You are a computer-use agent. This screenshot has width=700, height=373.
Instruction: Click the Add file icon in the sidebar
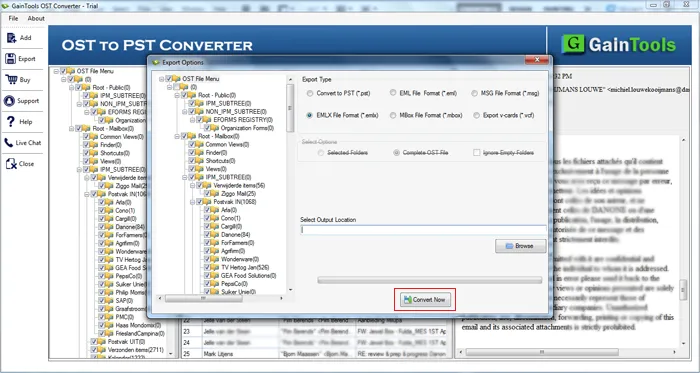click(11, 38)
